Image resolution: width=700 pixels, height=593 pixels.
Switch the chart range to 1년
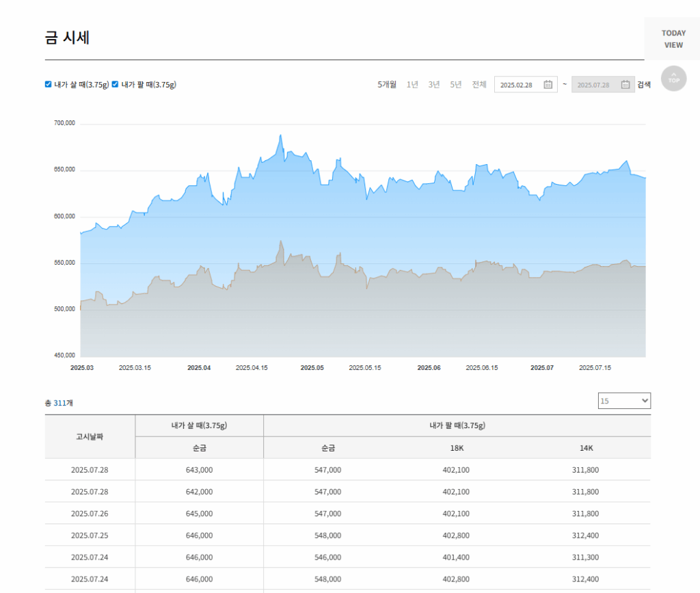tap(412, 85)
